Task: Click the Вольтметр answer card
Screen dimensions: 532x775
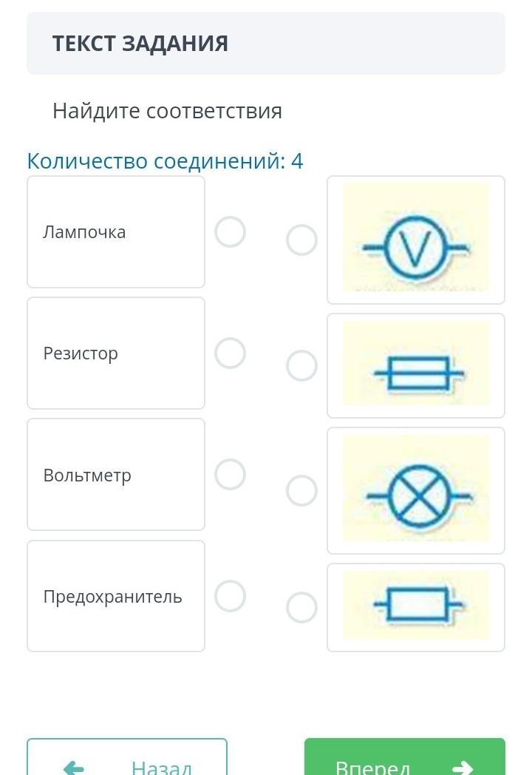Action: pyautogui.click(x=116, y=474)
